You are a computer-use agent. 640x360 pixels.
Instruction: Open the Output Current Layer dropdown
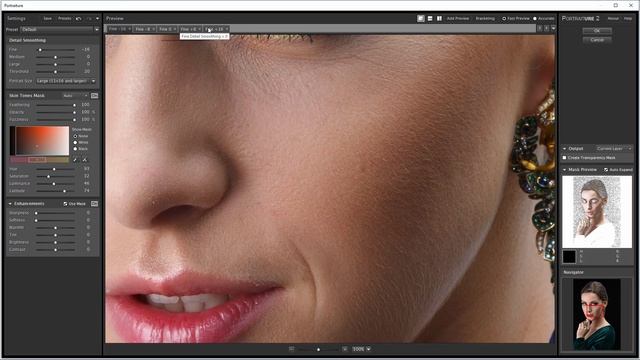click(613, 149)
